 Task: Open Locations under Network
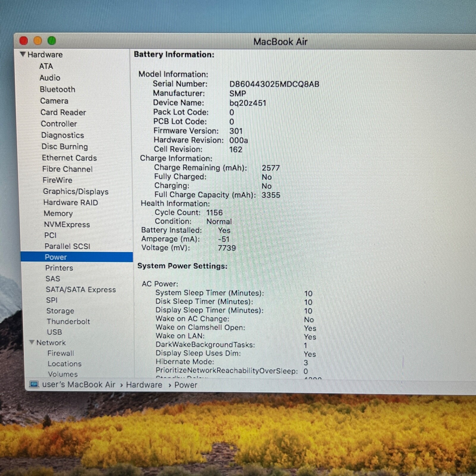click(x=65, y=364)
